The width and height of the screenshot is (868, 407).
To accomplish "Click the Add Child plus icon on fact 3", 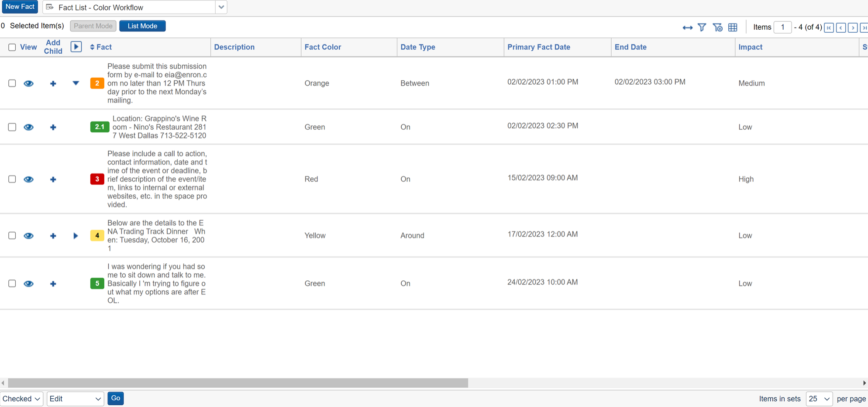I will pyautogui.click(x=53, y=179).
